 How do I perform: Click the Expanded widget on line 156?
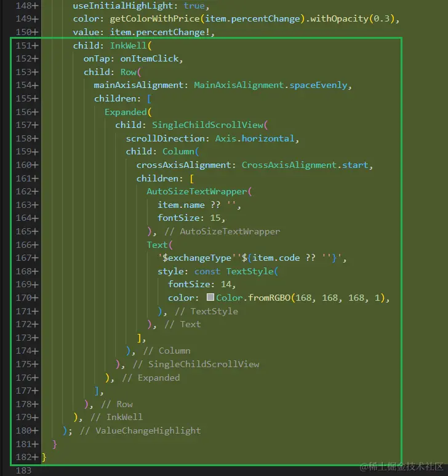coord(126,112)
